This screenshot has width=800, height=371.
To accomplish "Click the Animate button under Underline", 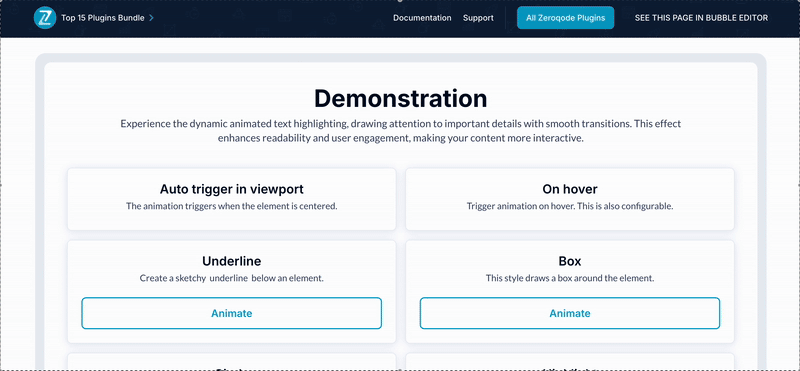I will (232, 313).
